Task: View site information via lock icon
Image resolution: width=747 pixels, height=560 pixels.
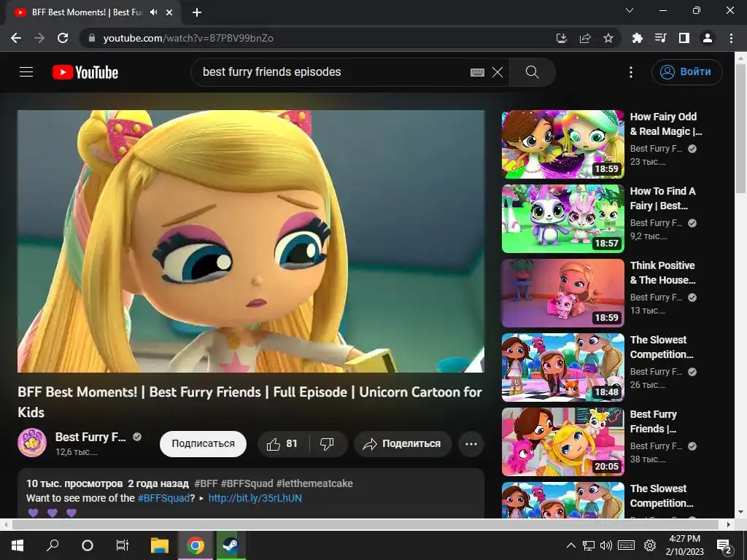Action: (92, 38)
